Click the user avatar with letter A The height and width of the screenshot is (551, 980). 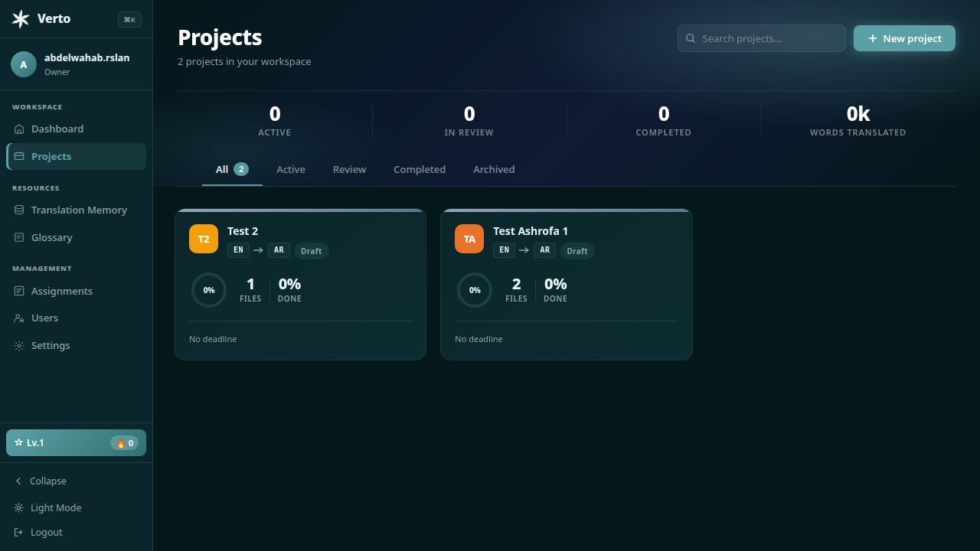coord(24,64)
